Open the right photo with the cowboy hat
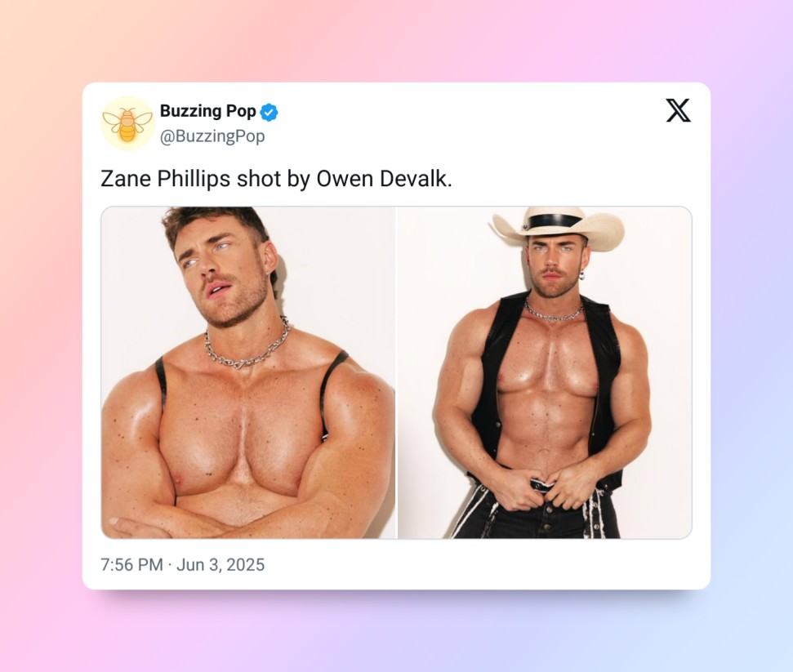The width and height of the screenshot is (793, 672). pyautogui.click(x=545, y=372)
